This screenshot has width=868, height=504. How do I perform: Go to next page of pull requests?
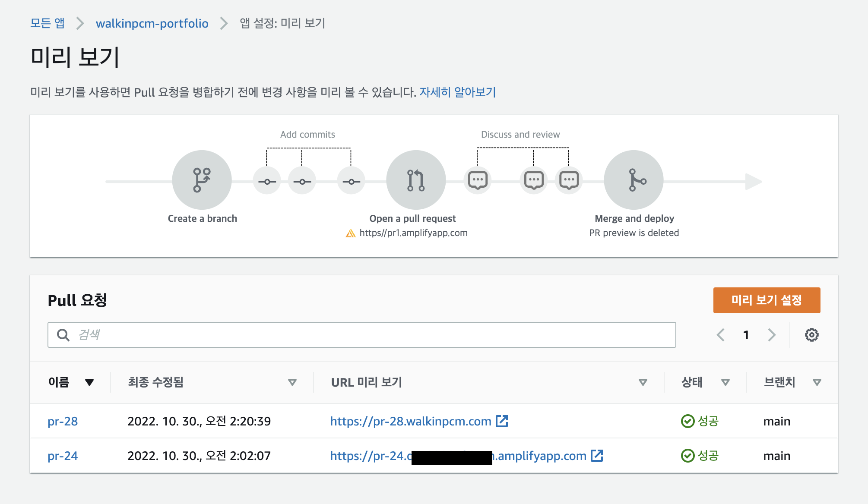tap(772, 335)
